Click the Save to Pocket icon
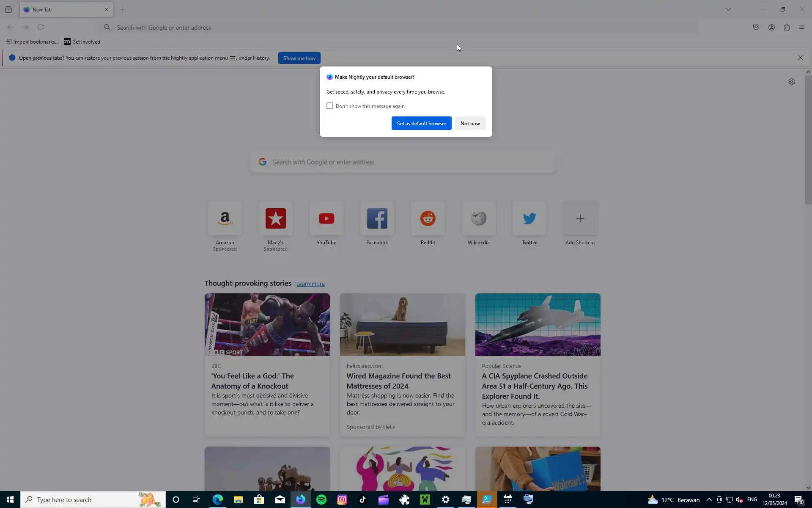The height and width of the screenshot is (508, 812). coord(756,28)
